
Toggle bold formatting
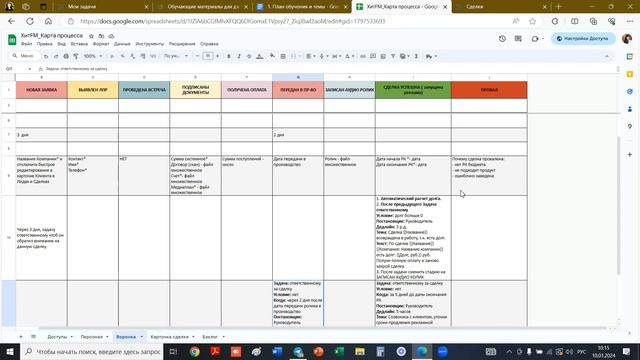[229, 56]
